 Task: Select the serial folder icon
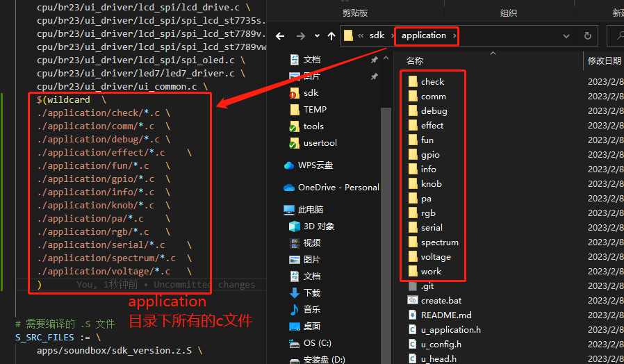tap(413, 228)
